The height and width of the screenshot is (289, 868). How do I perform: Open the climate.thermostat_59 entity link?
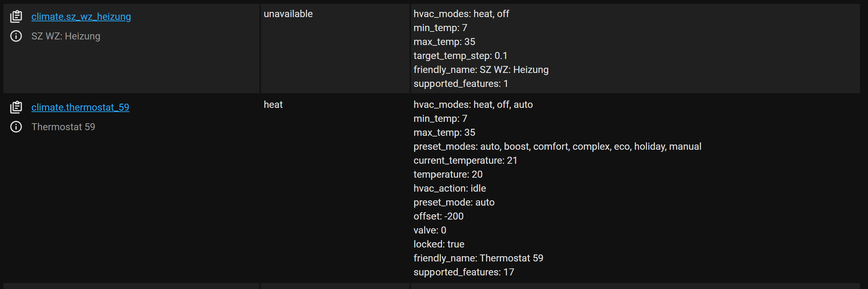tap(80, 107)
